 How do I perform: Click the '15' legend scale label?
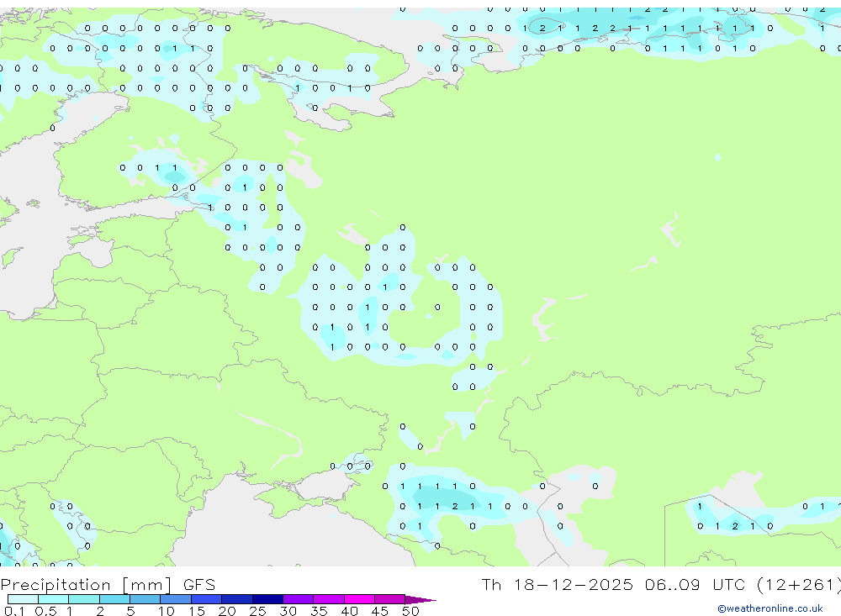(196, 611)
